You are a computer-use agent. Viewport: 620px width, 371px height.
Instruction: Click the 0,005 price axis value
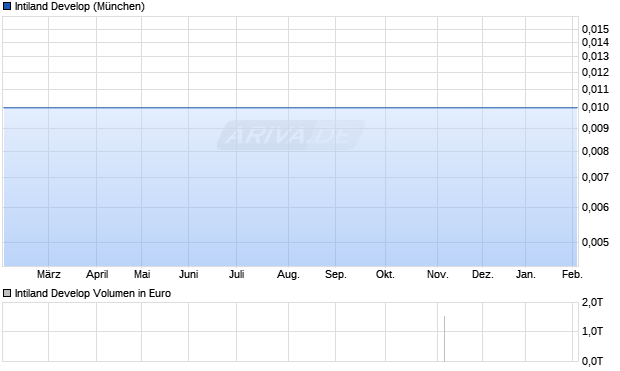[595, 242]
